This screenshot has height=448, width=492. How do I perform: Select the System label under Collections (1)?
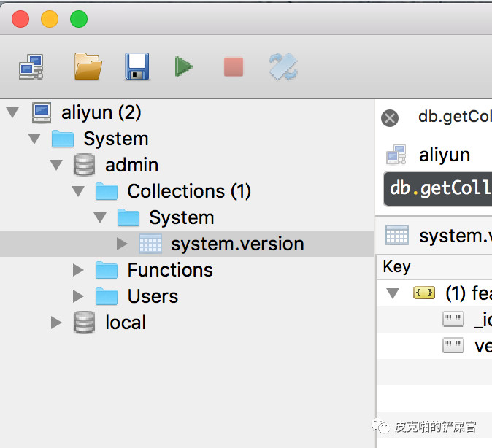click(182, 217)
